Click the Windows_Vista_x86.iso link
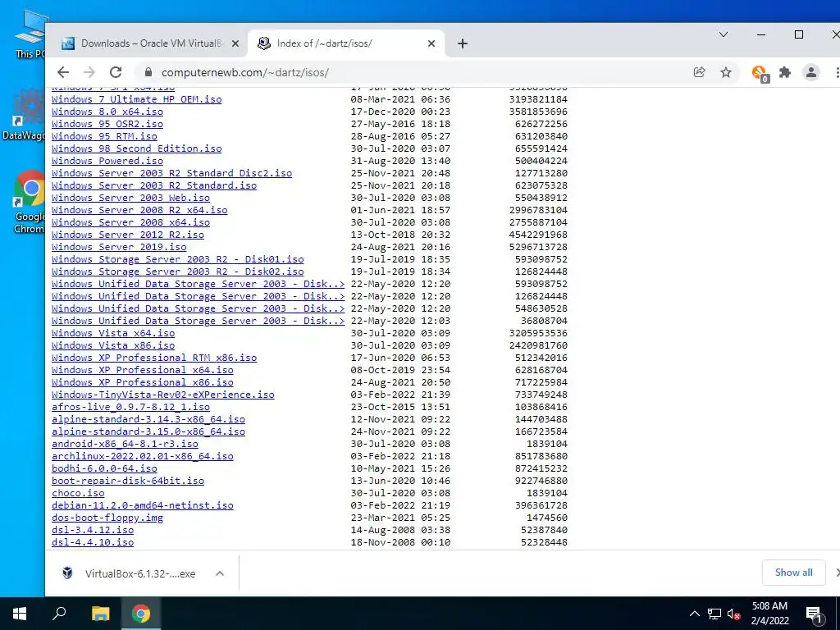The height and width of the screenshot is (630, 840). (x=113, y=345)
